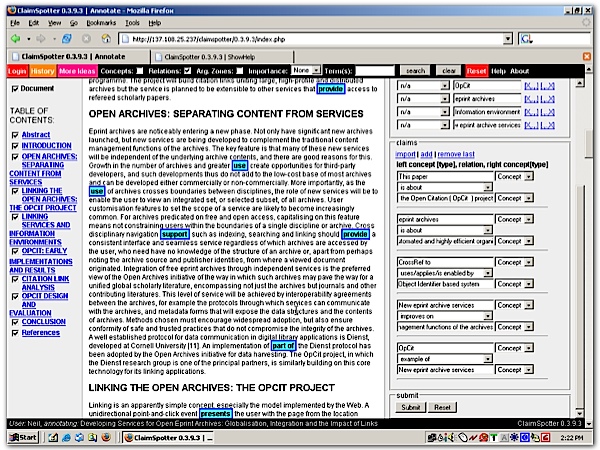This screenshot has width=600, height=450.
Task: Open the Windows Start button
Action: click(23, 437)
